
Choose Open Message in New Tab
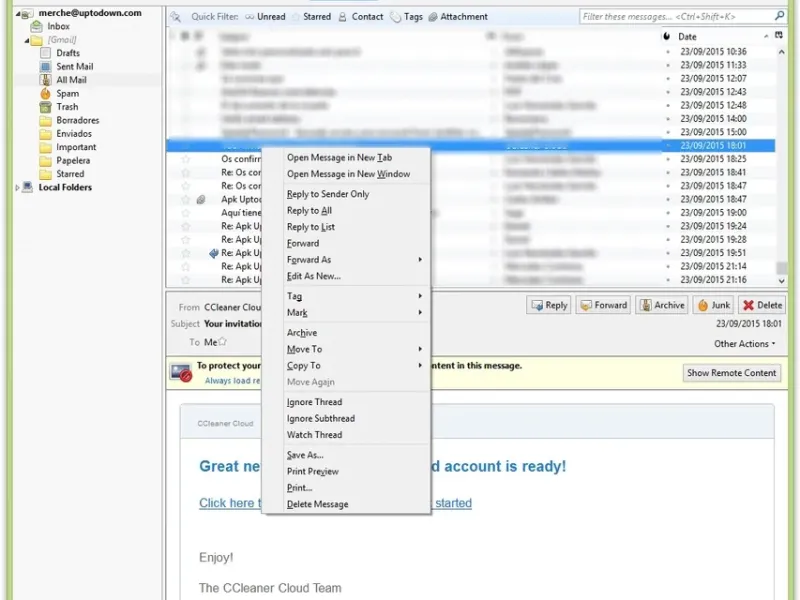pos(339,158)
